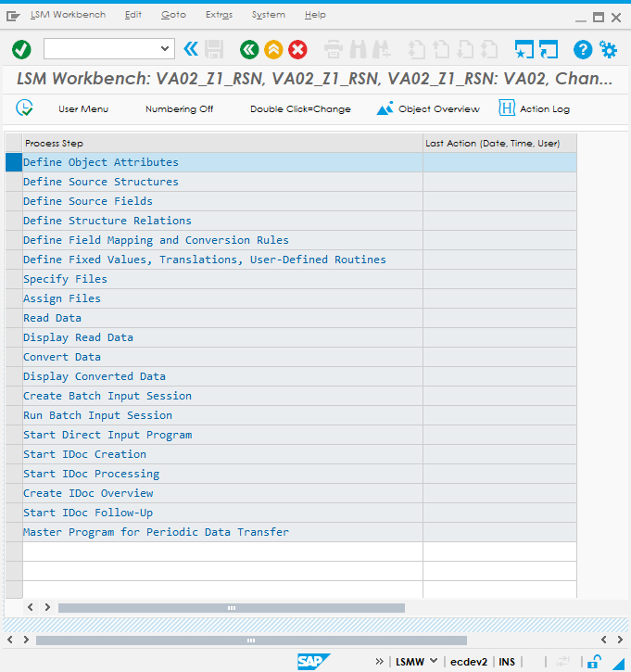Open the transaction command field dropdown
Image resolution: width=631 pixels, height=672 pixels.
pyautogui.click(x=166, y=49)
